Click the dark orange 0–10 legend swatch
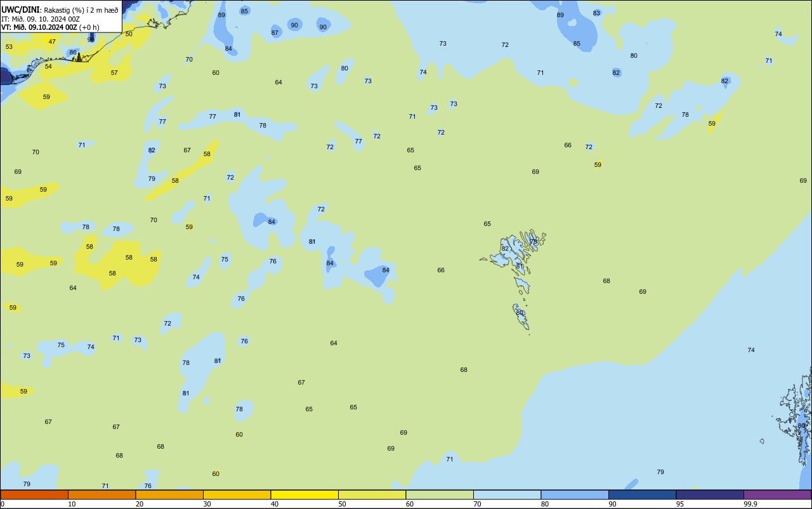 pos(34,494)
